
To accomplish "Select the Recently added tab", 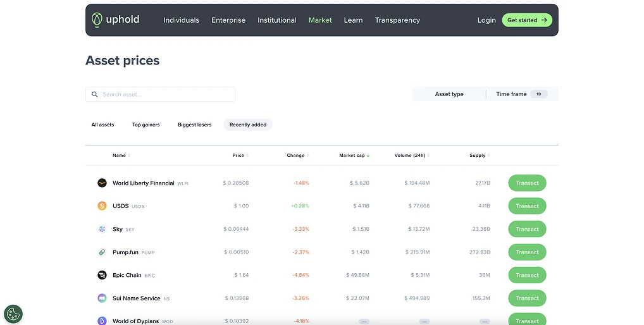I will 248,125.
